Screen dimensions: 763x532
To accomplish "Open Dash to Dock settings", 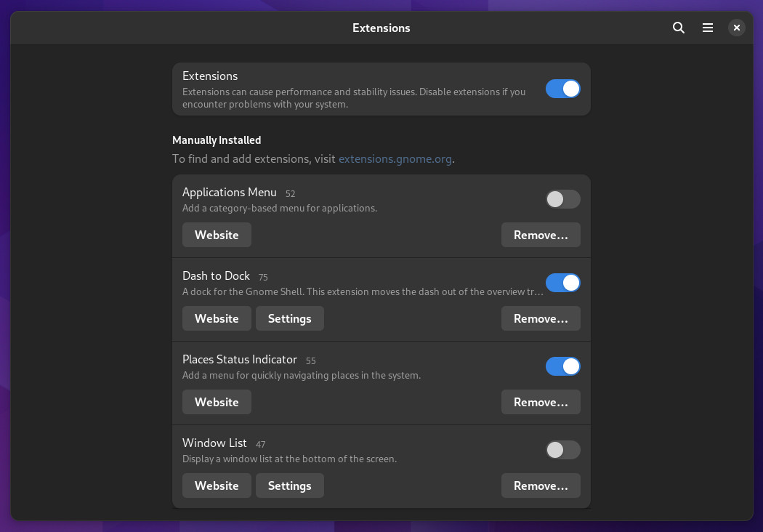I will pos(289,318).
